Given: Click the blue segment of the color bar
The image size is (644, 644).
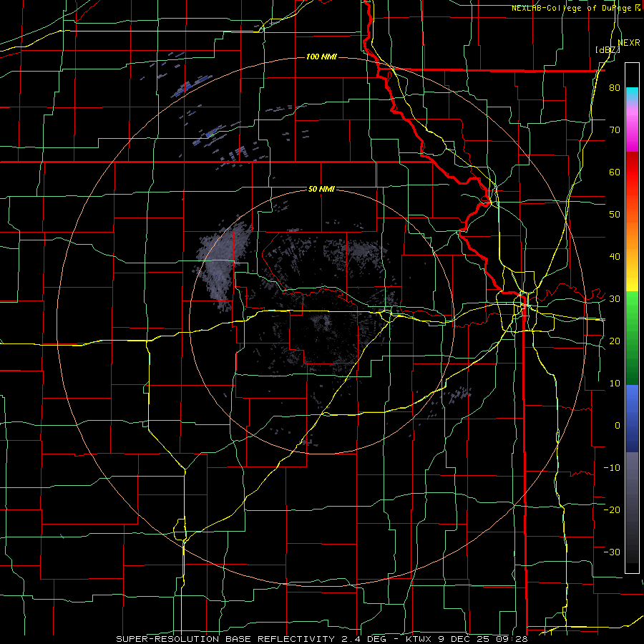Looking at the screenshot, I should click(632, 418).
